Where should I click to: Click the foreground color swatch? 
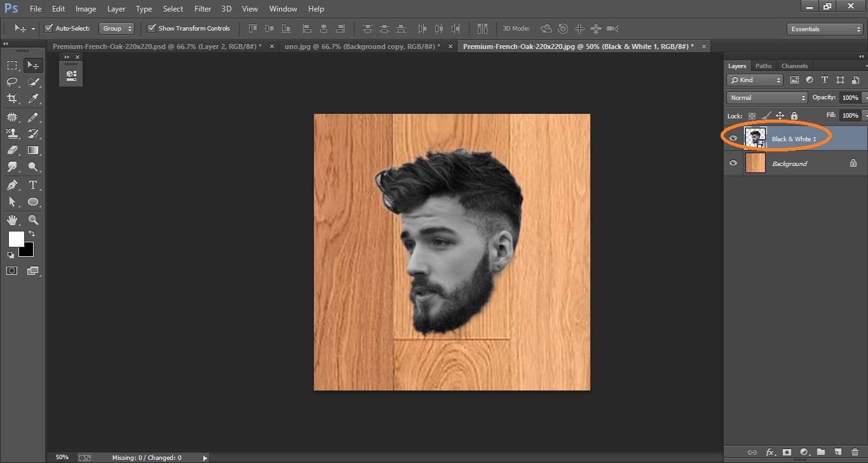pos(17,239)
